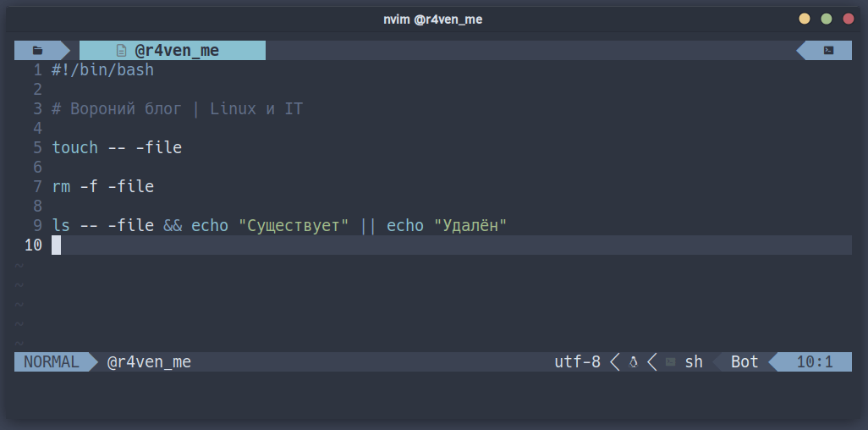Click the 'touch' command on line 5
This screenshot has height=430, width=868.
point(74,147)
